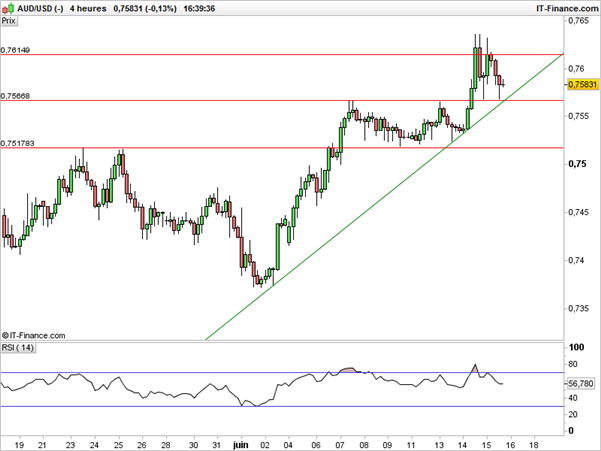The image size is (601, 451).
Task: Click the RSI axis label 80
Action: pos(573,364)
